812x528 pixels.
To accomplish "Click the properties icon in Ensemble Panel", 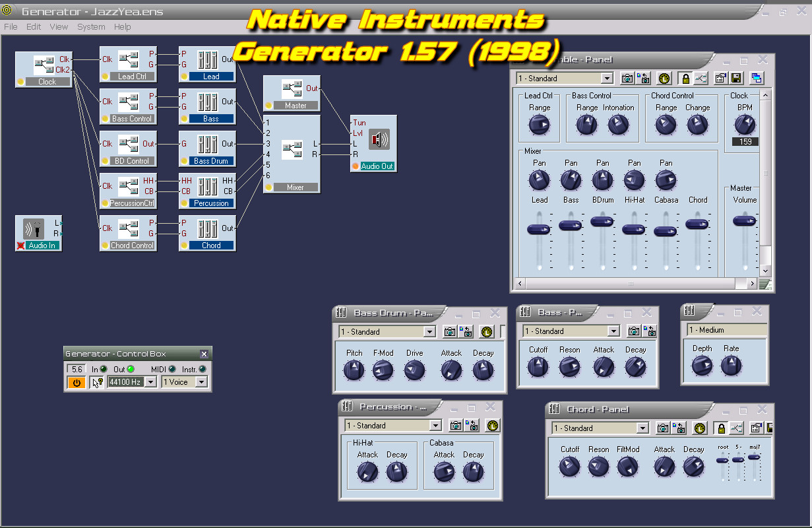I will (721, 78).
